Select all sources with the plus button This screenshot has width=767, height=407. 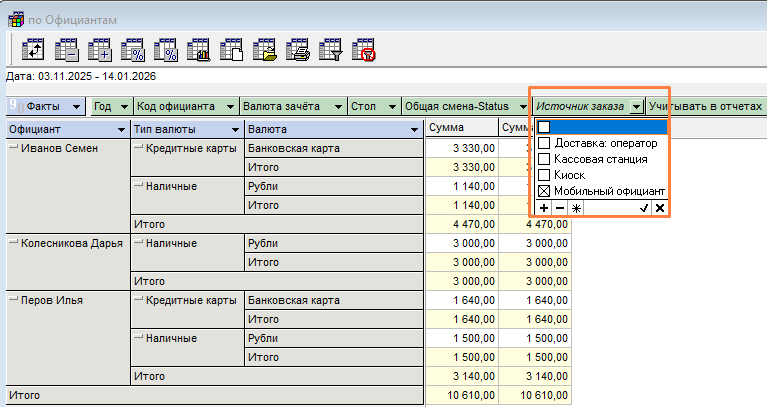pos(544,208)
